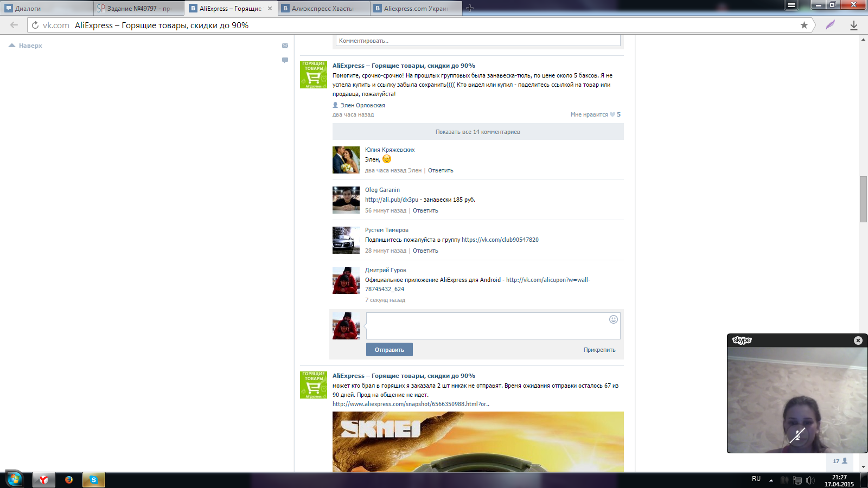Click the purple feather icon in the toolbar
Screen dimensions: 868x488
[831, 25]
